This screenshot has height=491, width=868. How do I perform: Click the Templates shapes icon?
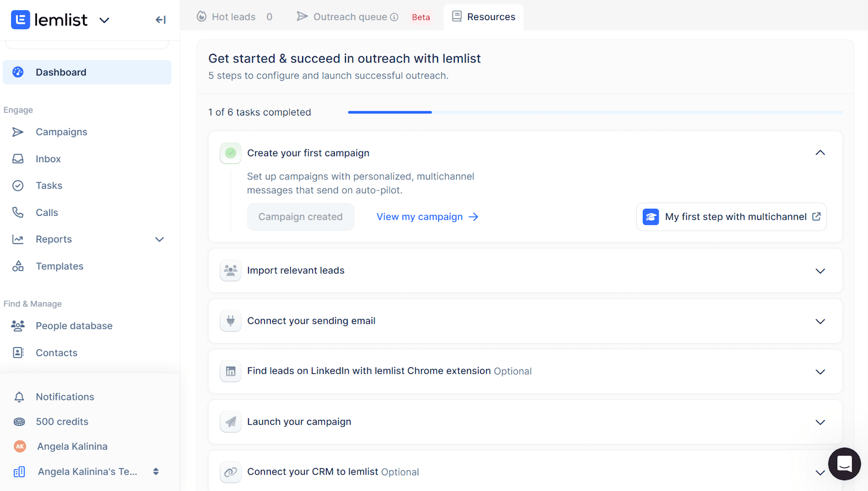(18, 266)
